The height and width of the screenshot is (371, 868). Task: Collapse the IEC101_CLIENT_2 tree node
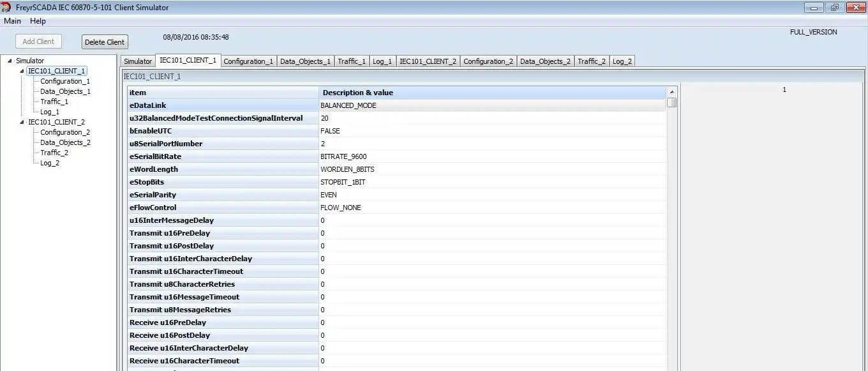pyautogui.click(x=22, y=122)
